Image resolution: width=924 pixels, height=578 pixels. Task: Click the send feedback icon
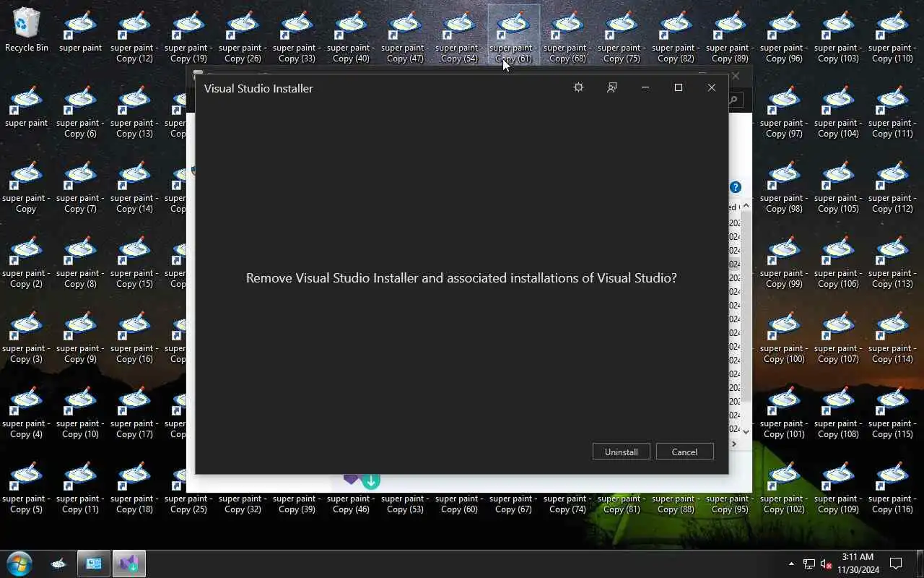pyautogui.click(x=612, y=87)
